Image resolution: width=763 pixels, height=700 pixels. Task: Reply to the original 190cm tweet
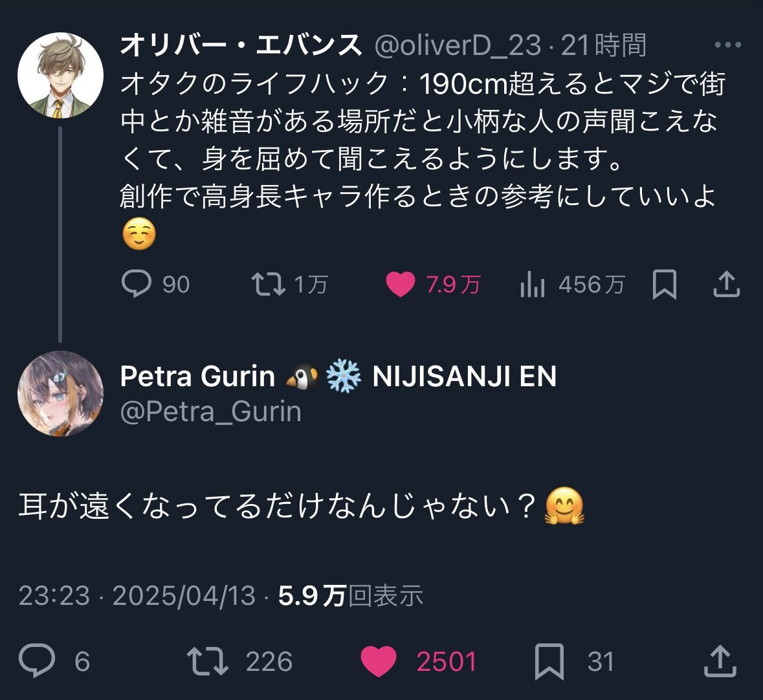(x=137, y=284)
